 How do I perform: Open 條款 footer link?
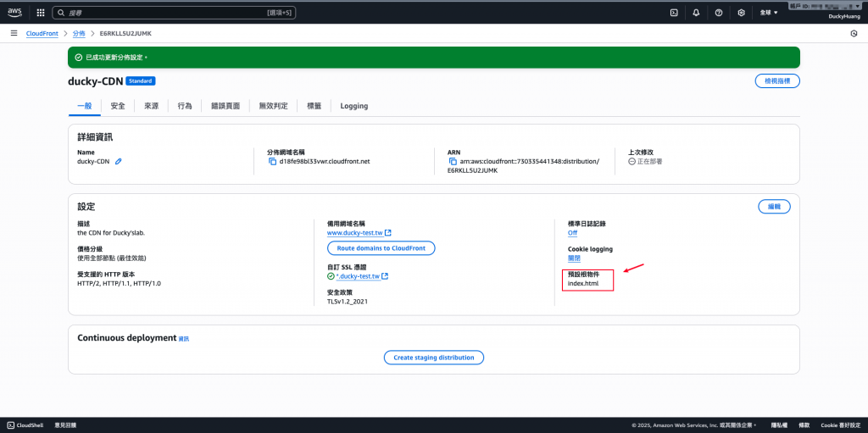[x=804, y=425]
